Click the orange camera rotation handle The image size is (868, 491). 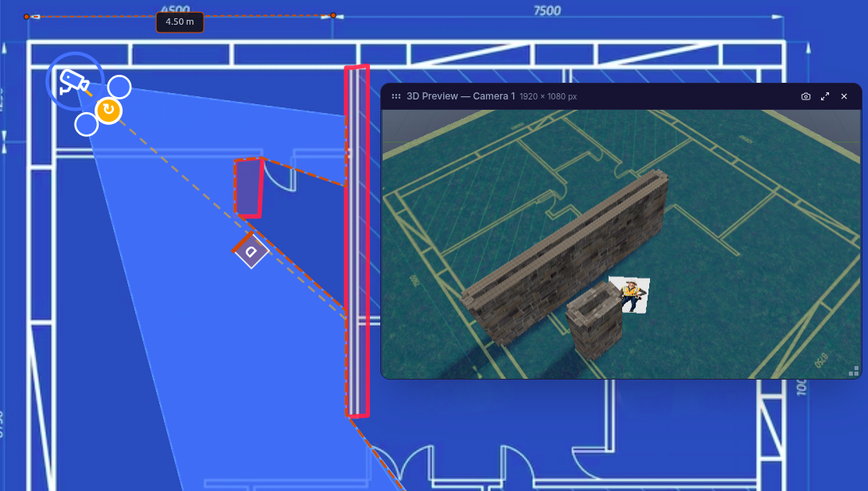coord(109,110)
